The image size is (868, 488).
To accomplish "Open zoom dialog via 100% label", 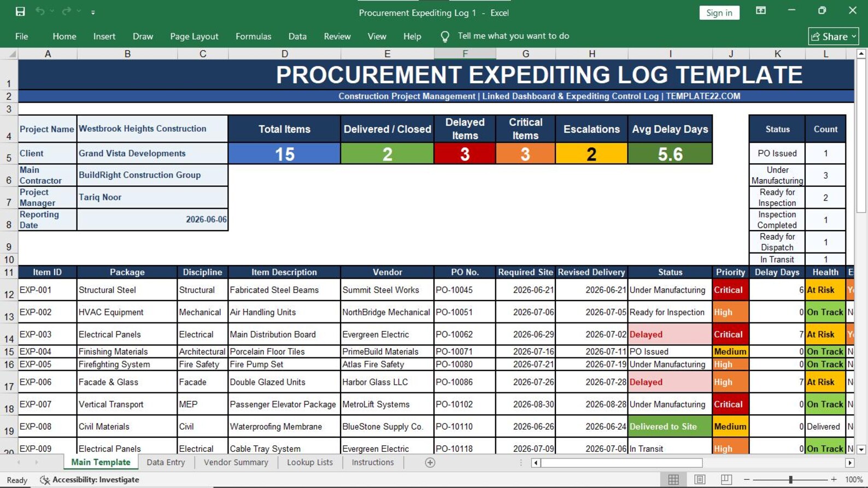I will click(x=854, y=479).
